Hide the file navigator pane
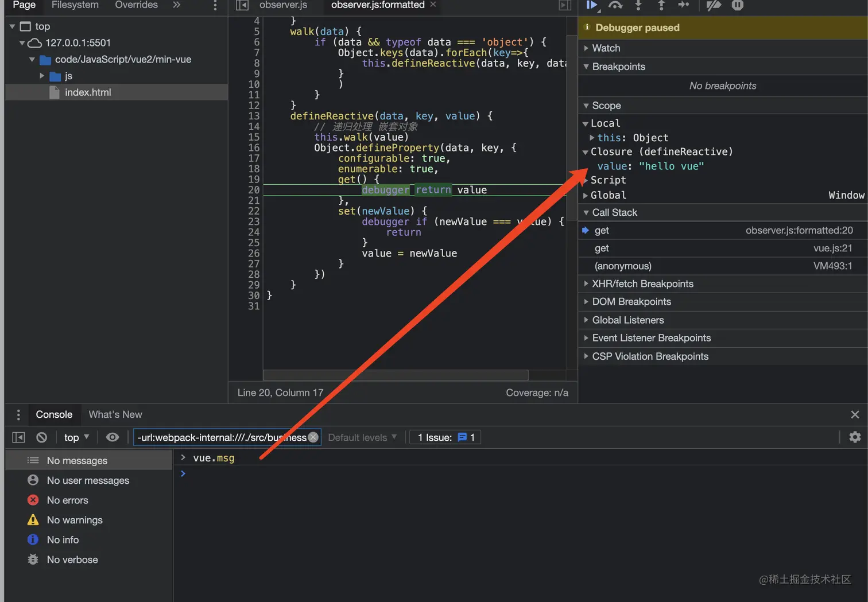 pos(242,5)
